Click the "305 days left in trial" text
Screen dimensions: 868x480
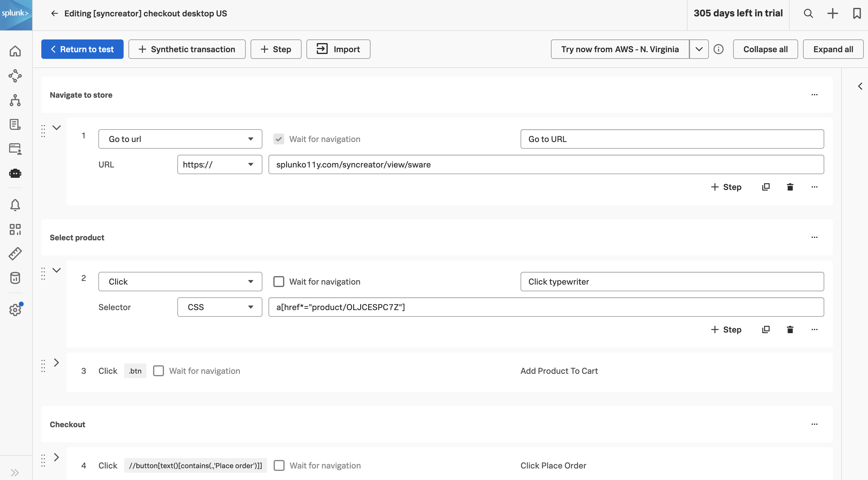coord(738,13)
